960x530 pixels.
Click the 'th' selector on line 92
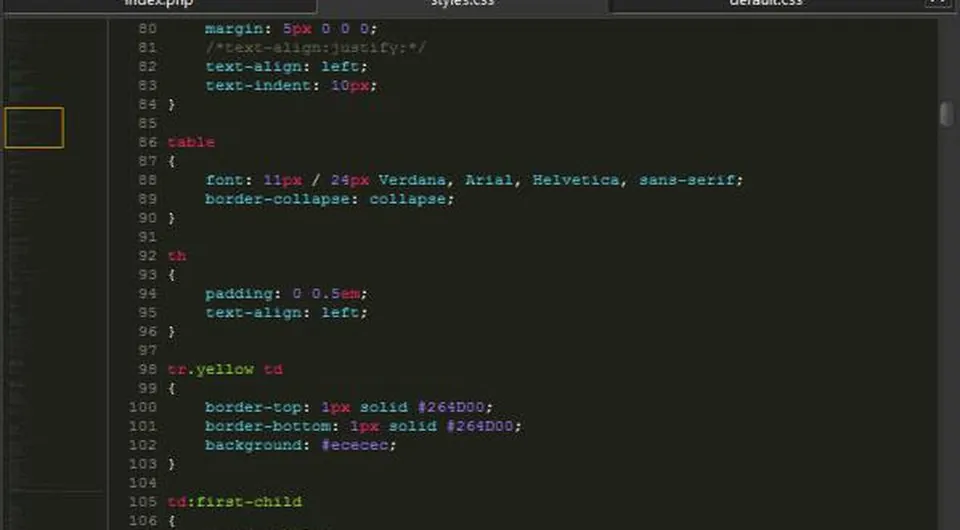tap(177, 256)
